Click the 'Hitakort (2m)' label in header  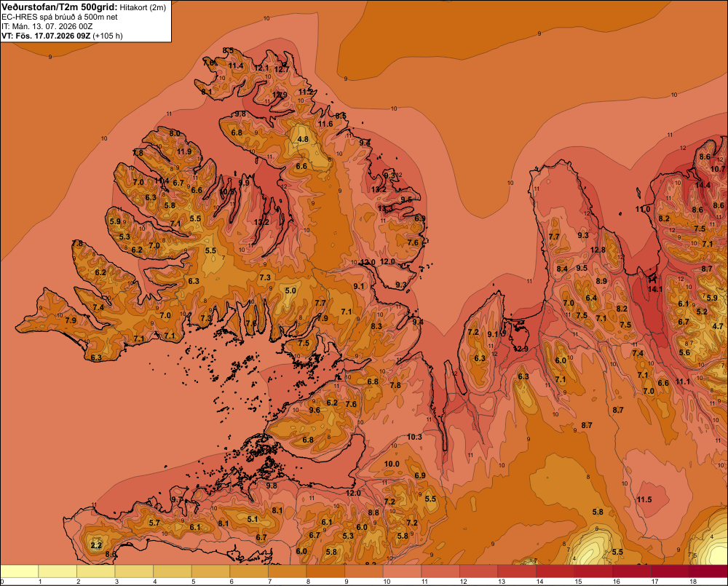coord(143,7)
